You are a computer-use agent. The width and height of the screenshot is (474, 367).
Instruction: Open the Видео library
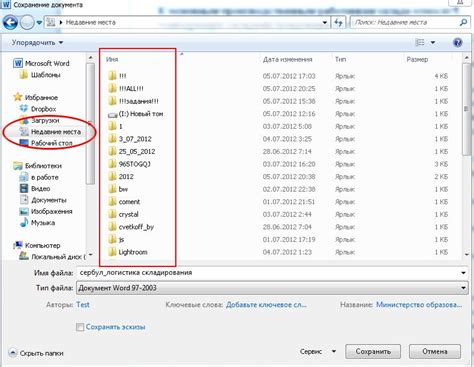tap(35, 189)
